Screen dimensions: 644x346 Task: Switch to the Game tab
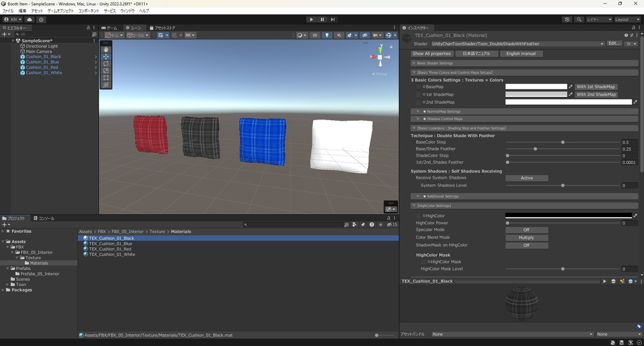point(109,28)
